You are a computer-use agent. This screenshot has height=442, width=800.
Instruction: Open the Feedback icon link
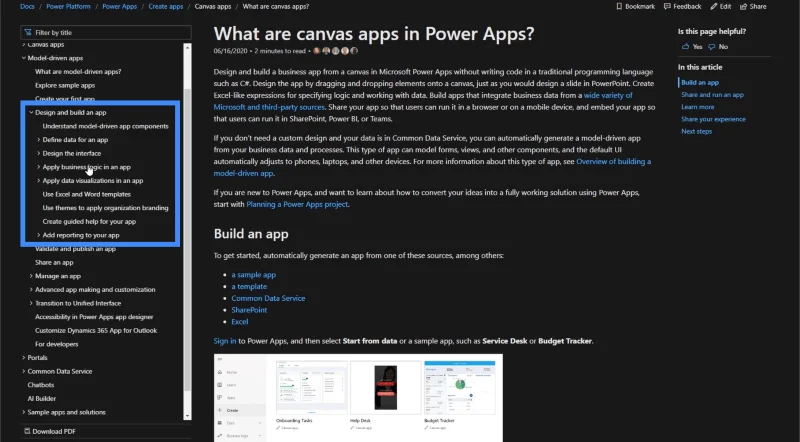point(667,7)
